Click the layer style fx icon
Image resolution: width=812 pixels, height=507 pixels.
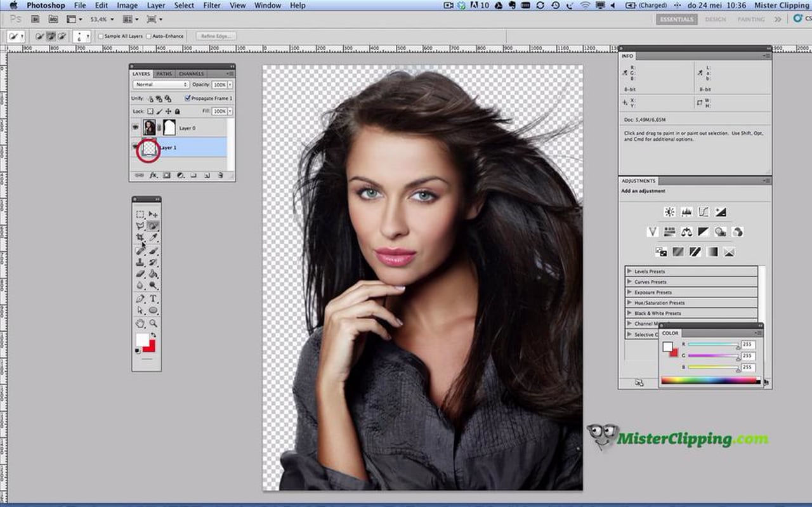coord(153,175)
